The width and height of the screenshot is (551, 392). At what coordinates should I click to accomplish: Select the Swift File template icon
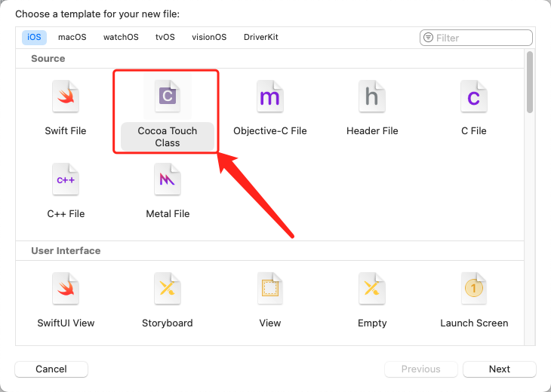click(66, 96)
